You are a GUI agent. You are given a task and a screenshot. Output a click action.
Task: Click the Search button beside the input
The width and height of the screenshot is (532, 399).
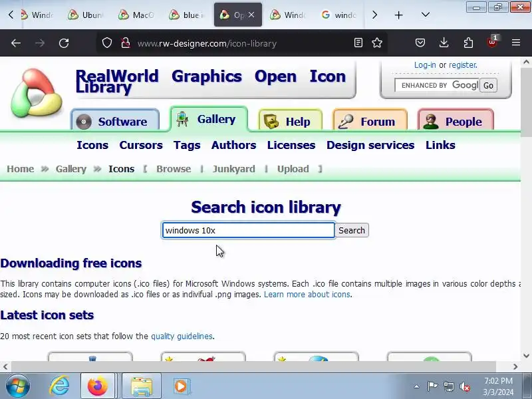352,230
